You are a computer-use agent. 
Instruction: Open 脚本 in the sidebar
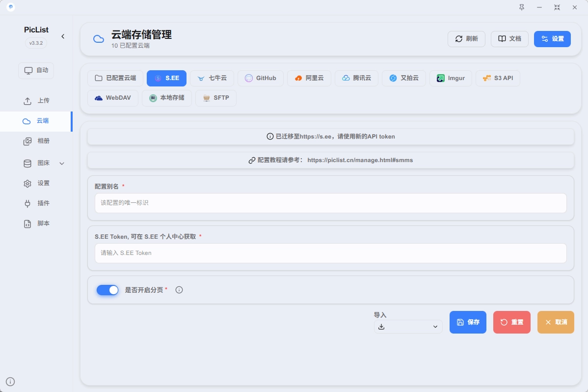36,224
